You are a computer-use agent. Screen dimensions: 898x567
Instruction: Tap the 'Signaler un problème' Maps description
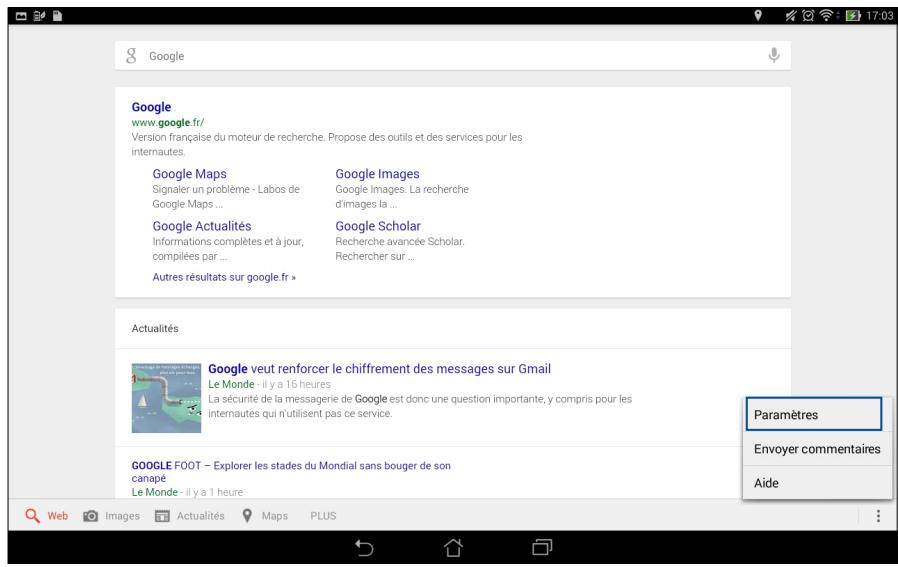click(226, 196)
